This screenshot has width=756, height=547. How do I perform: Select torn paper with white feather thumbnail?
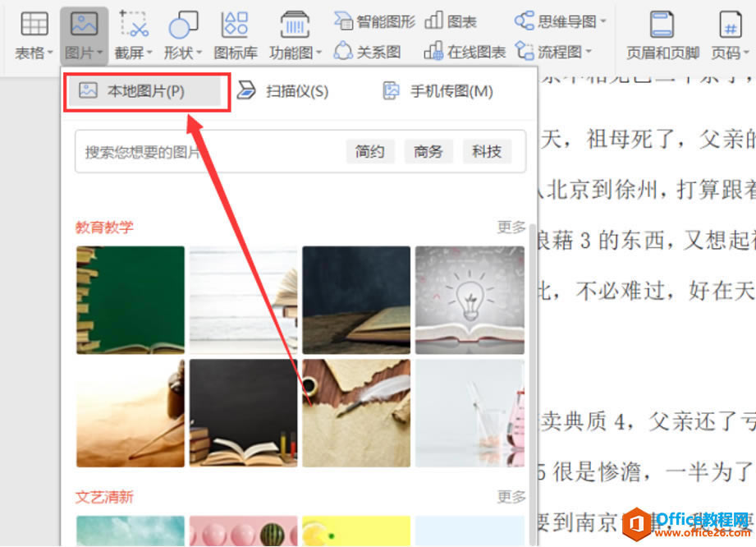click(x=356, y=413)
